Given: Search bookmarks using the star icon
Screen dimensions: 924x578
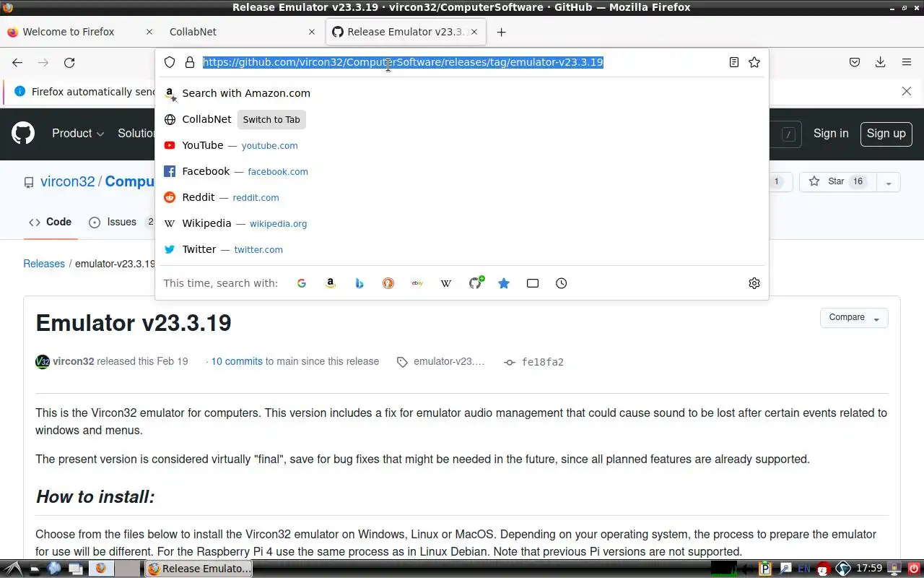Looking at the screenshot, I should coord(504,283).
